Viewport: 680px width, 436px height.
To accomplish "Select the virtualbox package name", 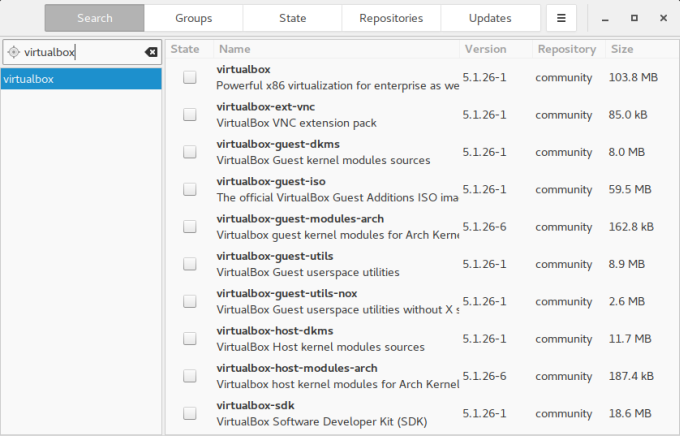I will click(x=243, y=69).
